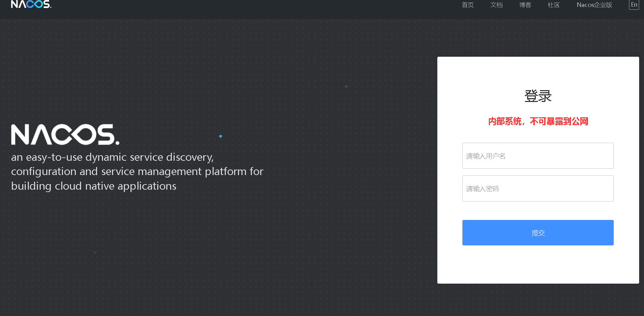Click the large NACOS logo on banner
644x316 pixels.
click(x=65, y=134)
